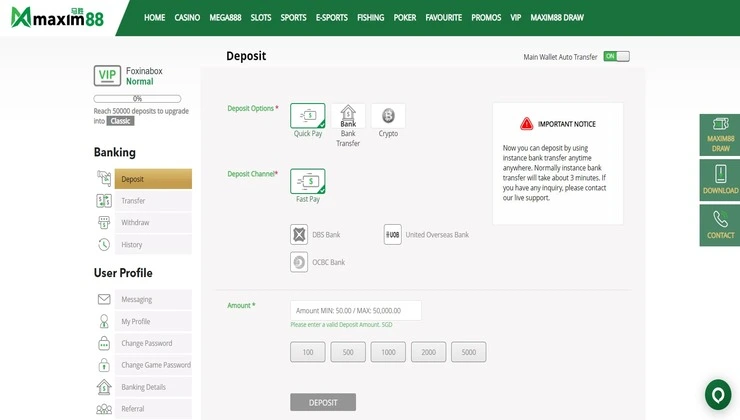Focus the deposit Amount input field
740x420 pixels.
pos(355,311)
